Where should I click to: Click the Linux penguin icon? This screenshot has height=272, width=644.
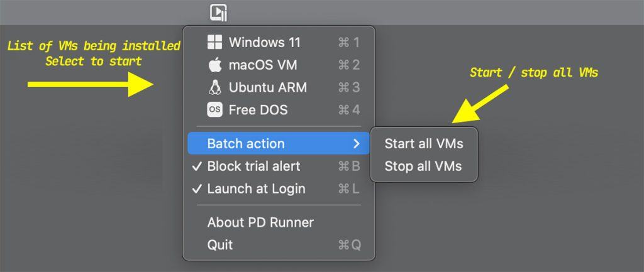(215, 87)
